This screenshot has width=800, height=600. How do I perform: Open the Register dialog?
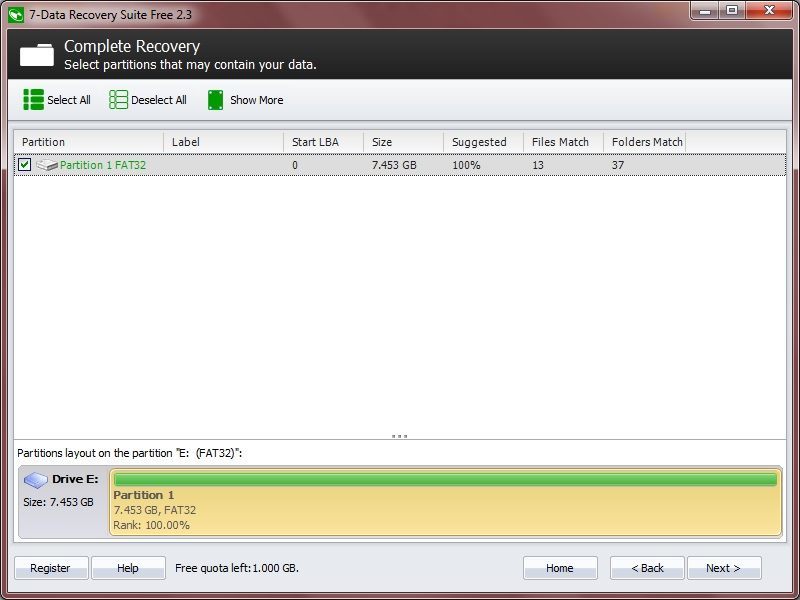(51, 568)
